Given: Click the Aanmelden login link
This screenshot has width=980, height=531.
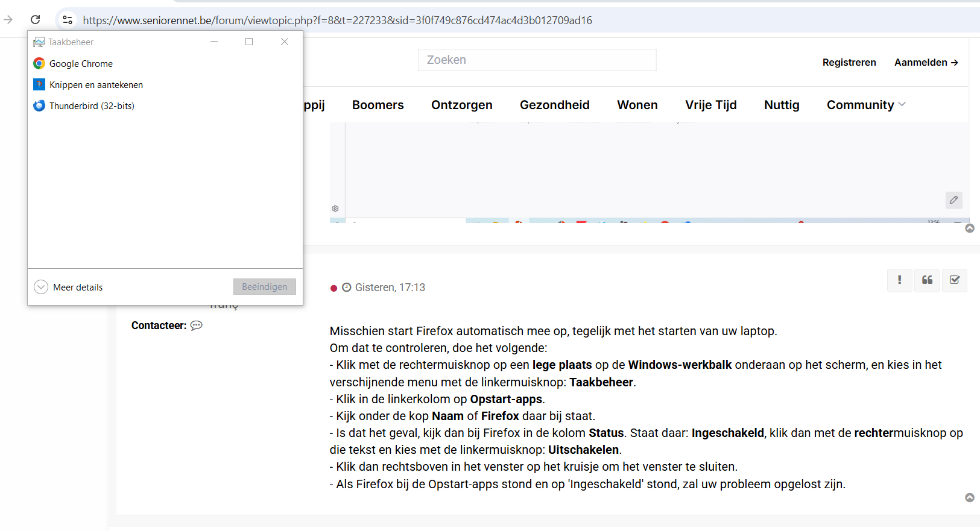Looking at the screenshot, I should tap(926, 63).
